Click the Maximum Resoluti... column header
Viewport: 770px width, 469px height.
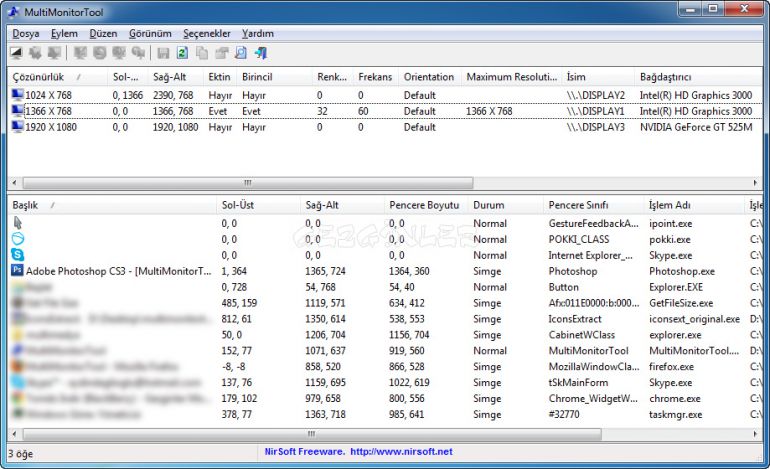click(511, 77)
